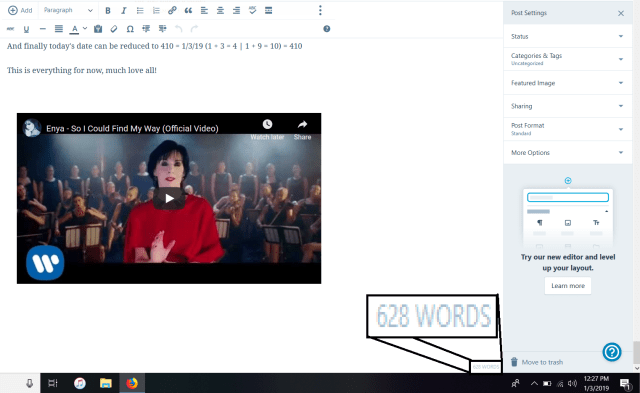Click the undo arrow
This screenshot has width=640, height=393.
pos(178,29)
